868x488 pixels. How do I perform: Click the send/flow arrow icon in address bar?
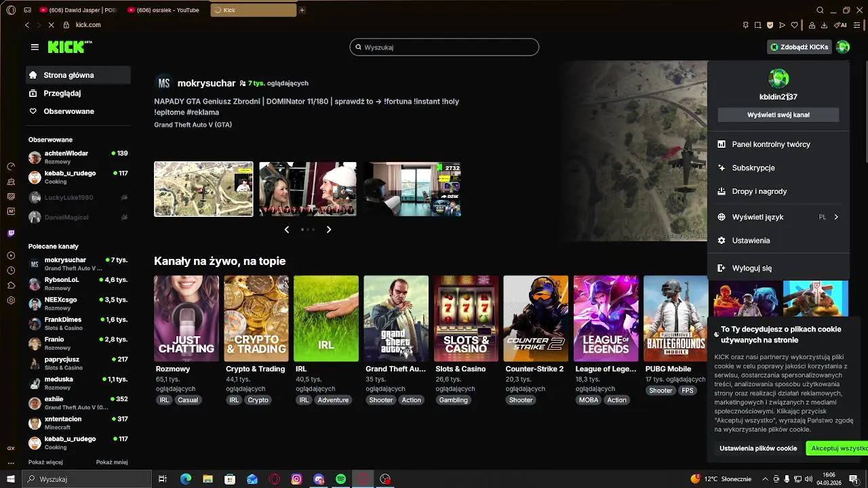[783, 25]
